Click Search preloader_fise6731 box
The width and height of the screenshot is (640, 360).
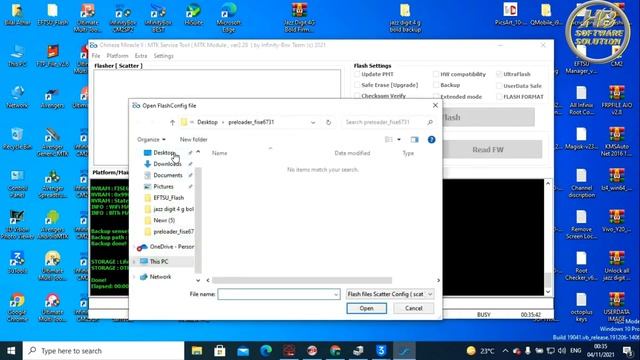tap(388, 122)
